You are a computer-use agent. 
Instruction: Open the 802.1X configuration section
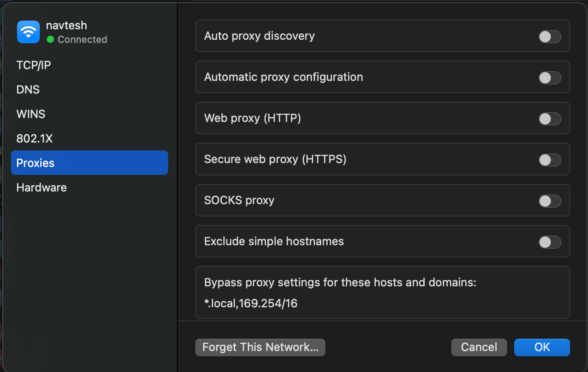35,138
